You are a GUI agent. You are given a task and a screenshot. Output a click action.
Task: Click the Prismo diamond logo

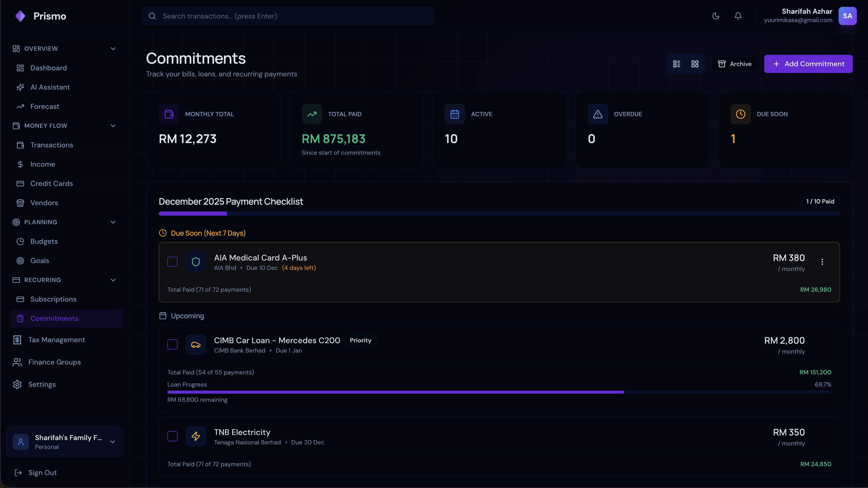coord(20,16)
